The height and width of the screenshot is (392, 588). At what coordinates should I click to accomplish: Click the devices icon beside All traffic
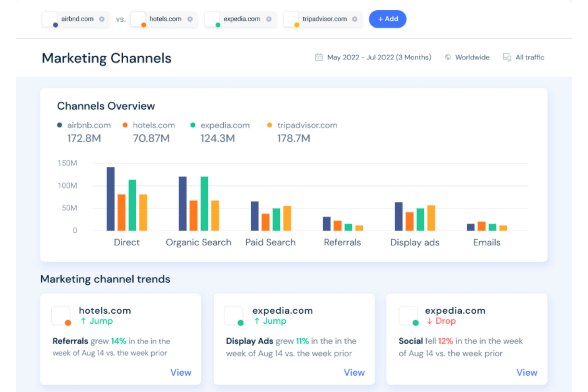pos(507,57)
